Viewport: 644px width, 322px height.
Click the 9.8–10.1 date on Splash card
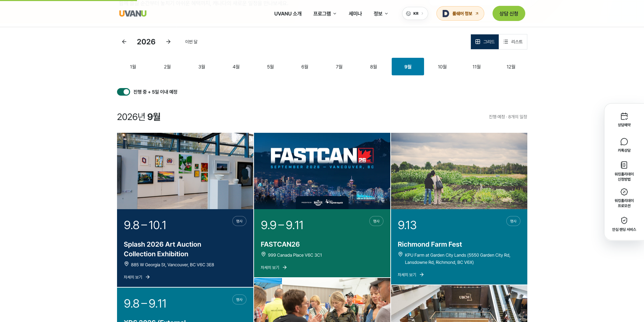[x=145, y=225]
